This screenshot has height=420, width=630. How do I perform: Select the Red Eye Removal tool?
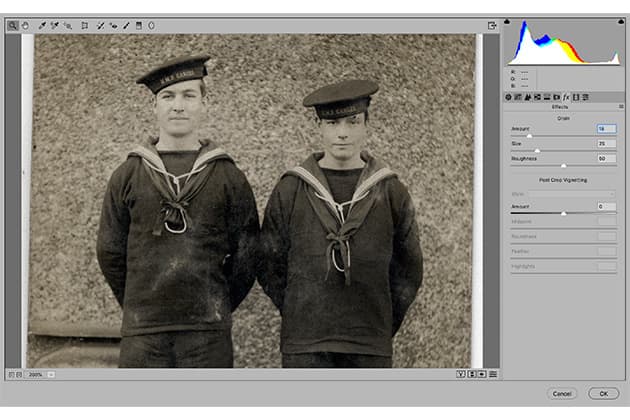tap(114, 25)
